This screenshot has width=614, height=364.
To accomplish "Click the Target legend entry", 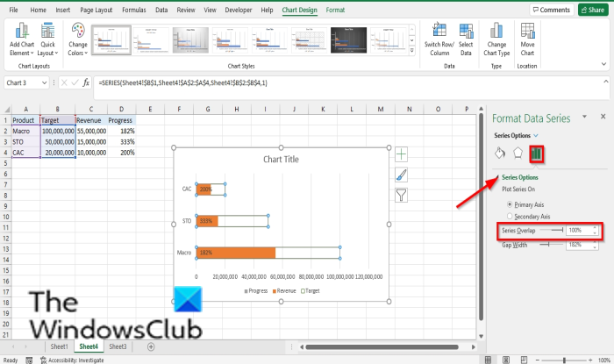I will click(311, 291).
